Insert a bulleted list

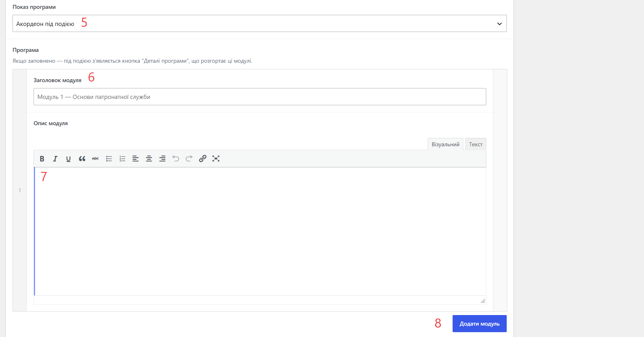tap(109, 159)
